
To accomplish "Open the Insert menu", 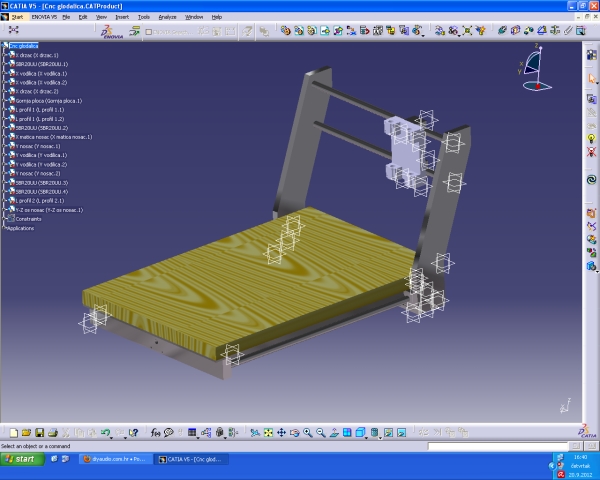I will coord(122,17).
